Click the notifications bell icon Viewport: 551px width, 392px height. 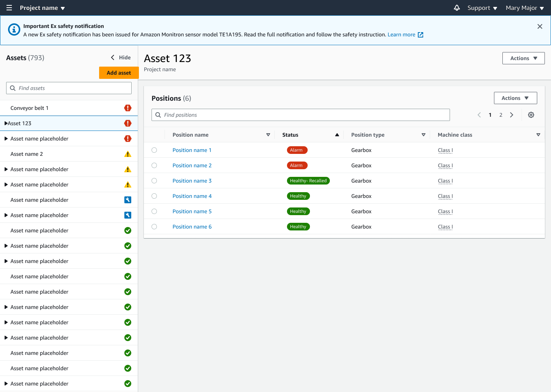[x=456, y=8]
